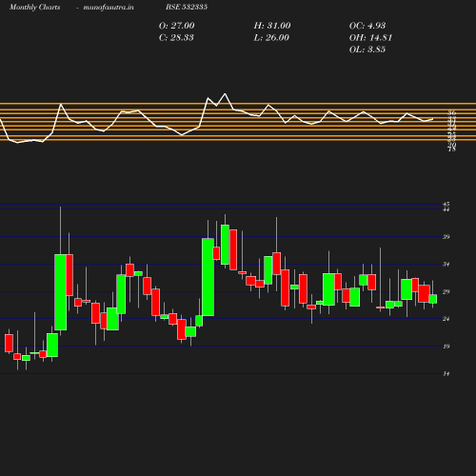Viewport: 476px width, 476px height.
Task: Click the 'BSE 532335' symbol text
Action: (187, 7)
